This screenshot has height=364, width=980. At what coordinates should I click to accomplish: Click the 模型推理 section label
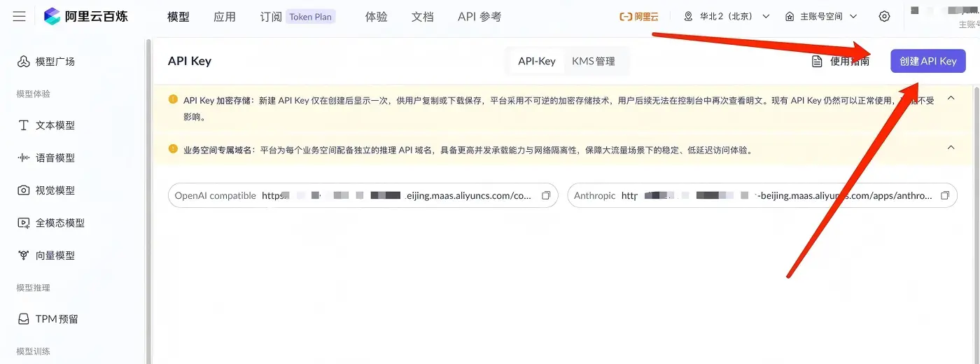[x=33, y=288]
